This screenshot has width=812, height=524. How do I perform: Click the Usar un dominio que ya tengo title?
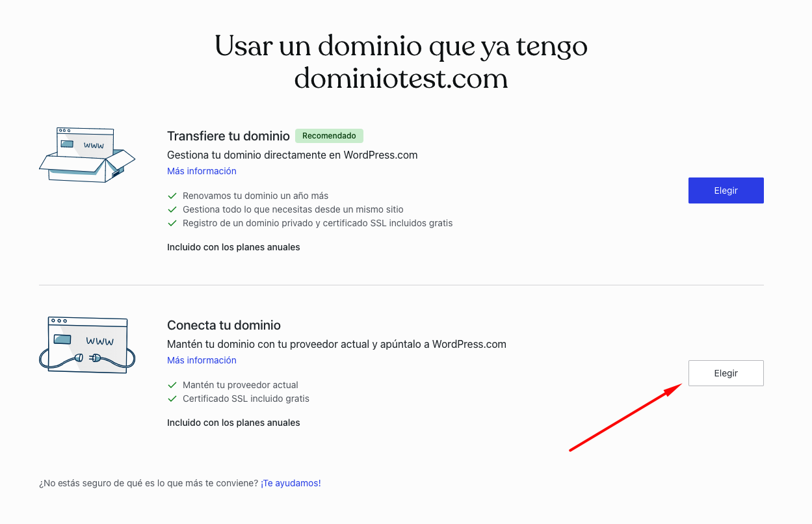(400, 46)
